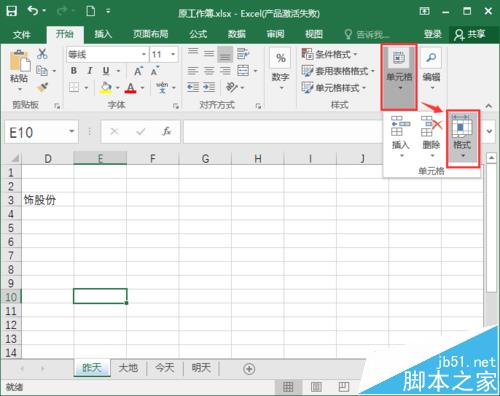Click the Undo arrow icon
The height and width of the screenshot is (396, 500).
[x=33, y=11]
